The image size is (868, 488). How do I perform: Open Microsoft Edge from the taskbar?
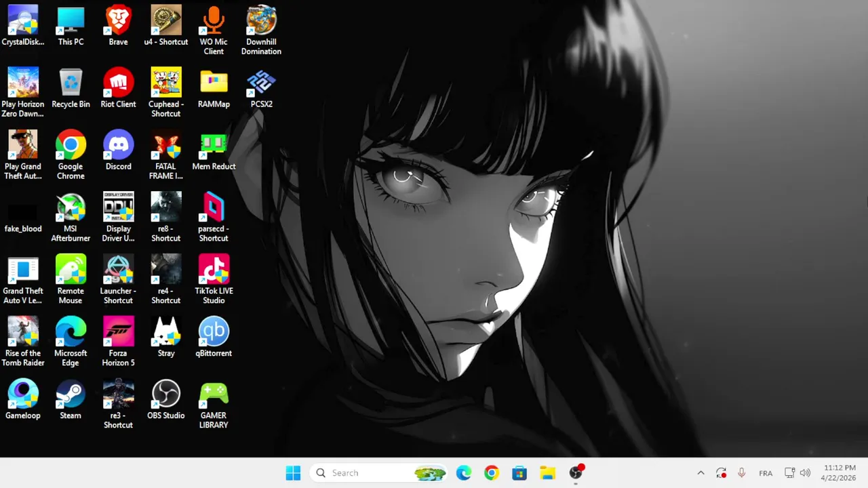tap(464, 473)
